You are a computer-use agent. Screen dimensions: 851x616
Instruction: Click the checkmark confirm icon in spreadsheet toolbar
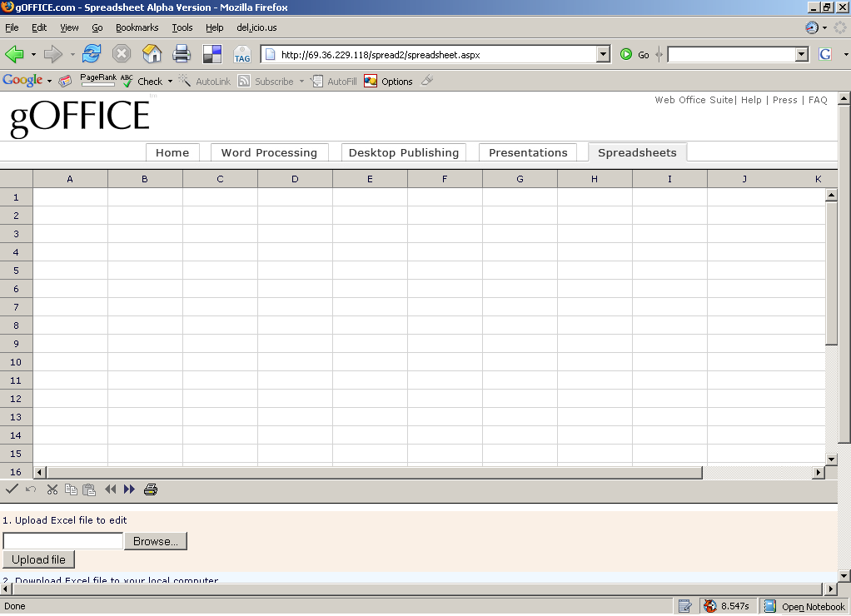(12, 489)
